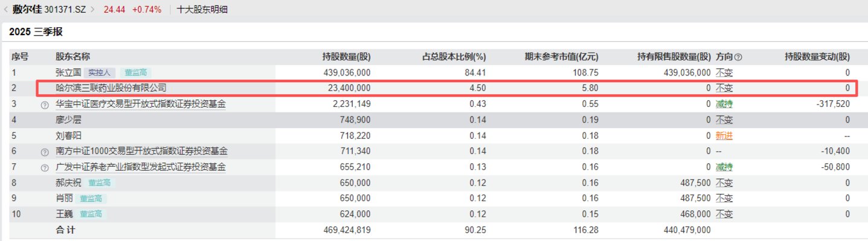Click 不变 direction in 廖少层 row
Viewport: 868px width, 241px height.
pyautogui.click(x=724, y=120)
